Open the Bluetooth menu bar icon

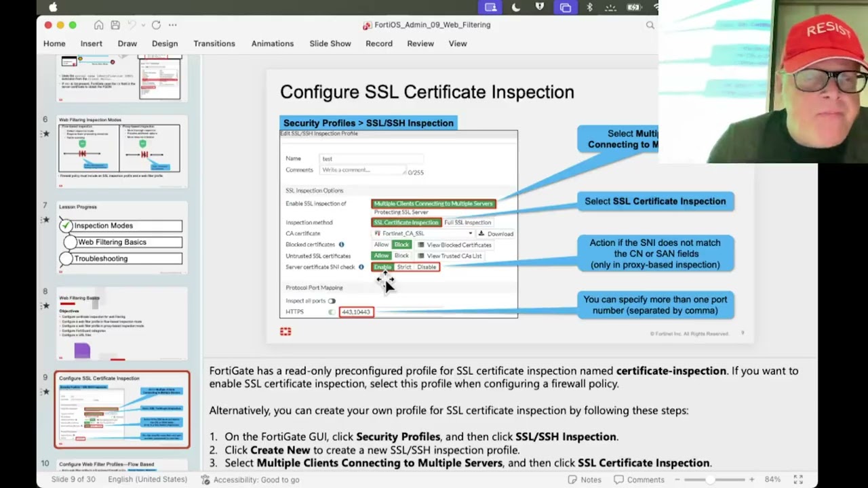(x=589, y=7)
